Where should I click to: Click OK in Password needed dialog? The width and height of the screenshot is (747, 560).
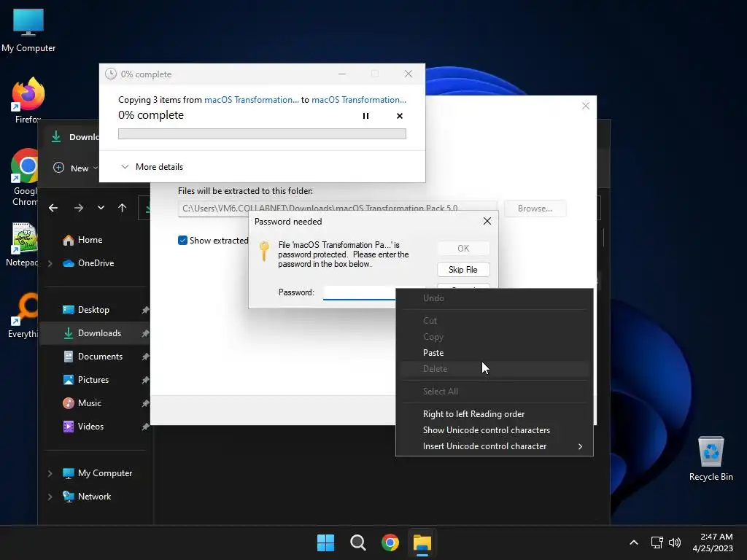tap(463, 248)
